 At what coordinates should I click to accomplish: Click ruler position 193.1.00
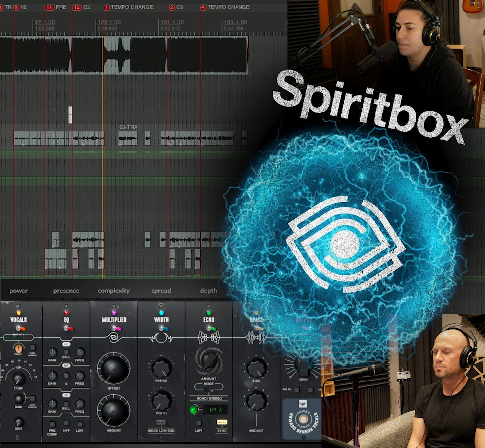point(235,22)
